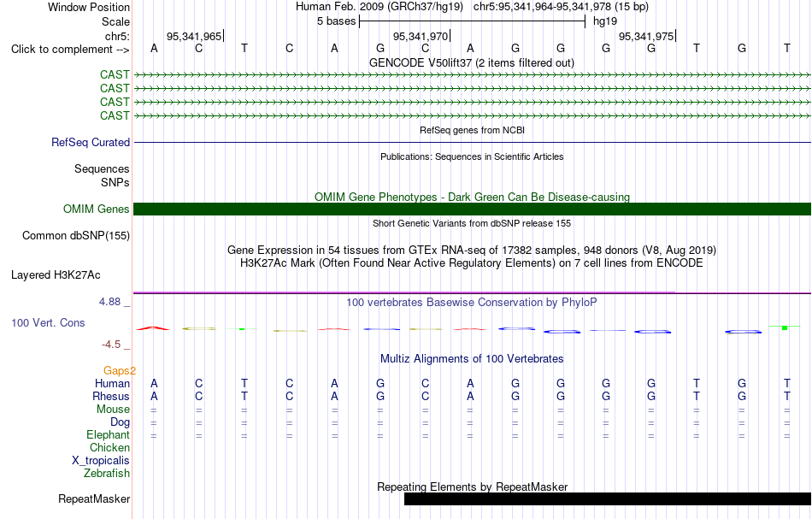812x519 pixels.
Task: Open the OMIM Genes track label
Action: click(97, 209)
